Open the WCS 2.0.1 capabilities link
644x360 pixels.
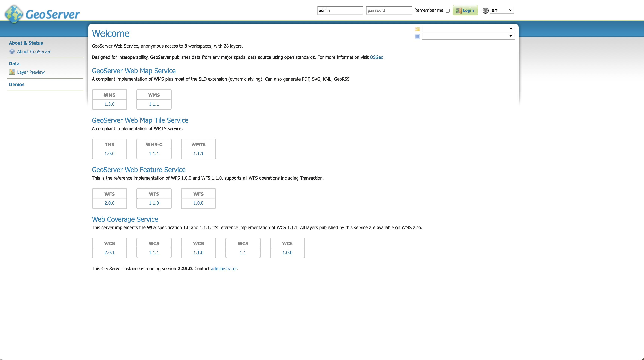pyautogui.click(x=109, y=252)
